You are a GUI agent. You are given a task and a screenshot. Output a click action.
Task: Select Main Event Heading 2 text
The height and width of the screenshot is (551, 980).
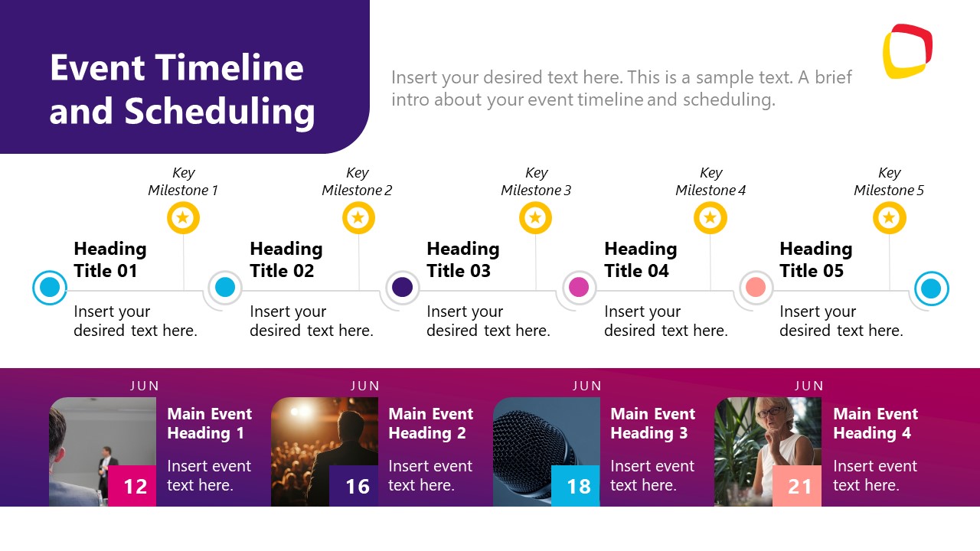[x=430, y=423]
